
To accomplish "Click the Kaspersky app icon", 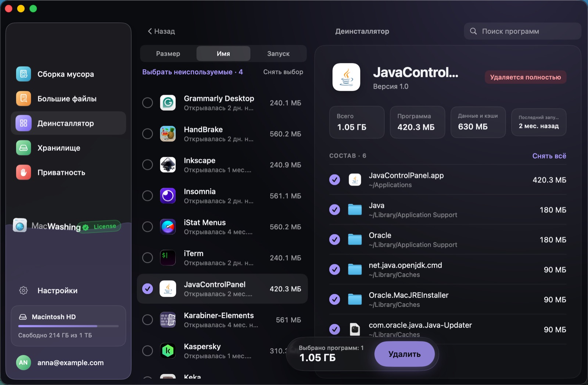I will coord(168,351).
